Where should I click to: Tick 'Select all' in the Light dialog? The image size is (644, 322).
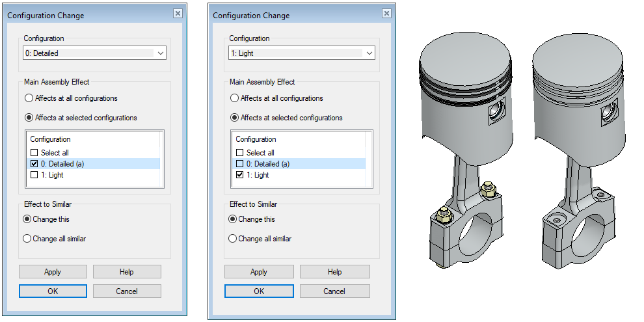[240, 153]
